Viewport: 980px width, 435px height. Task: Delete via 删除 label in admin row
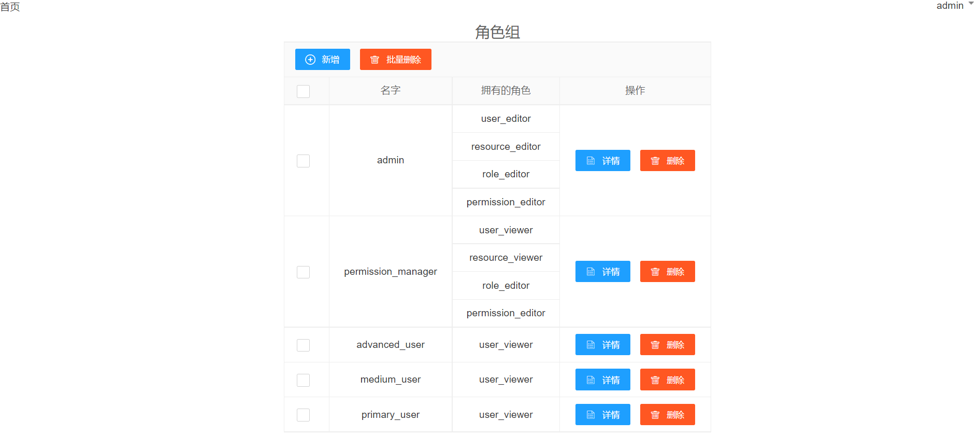coord(675,161)
